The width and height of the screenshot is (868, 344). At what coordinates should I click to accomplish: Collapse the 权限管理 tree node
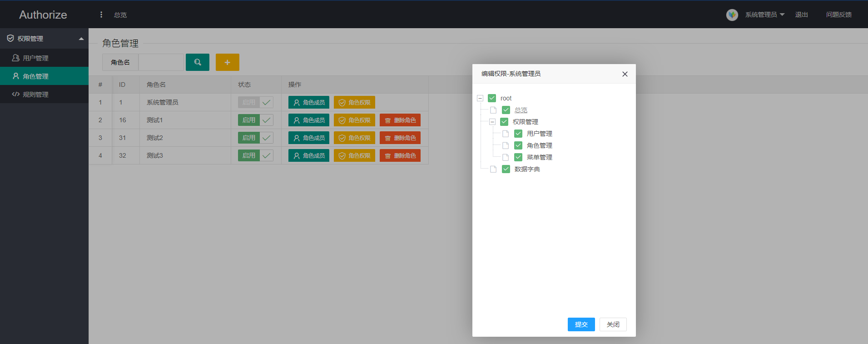click(492, 122)
